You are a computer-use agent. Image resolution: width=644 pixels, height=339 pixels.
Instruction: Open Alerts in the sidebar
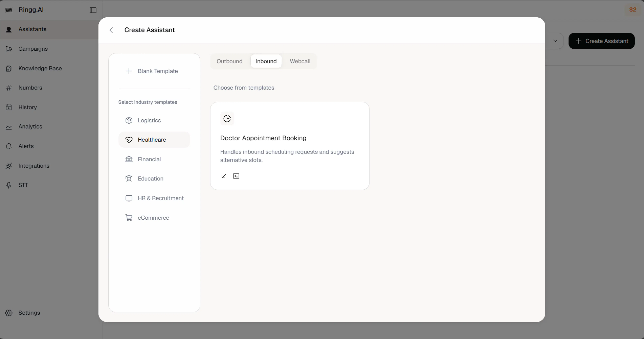[49, 146]
